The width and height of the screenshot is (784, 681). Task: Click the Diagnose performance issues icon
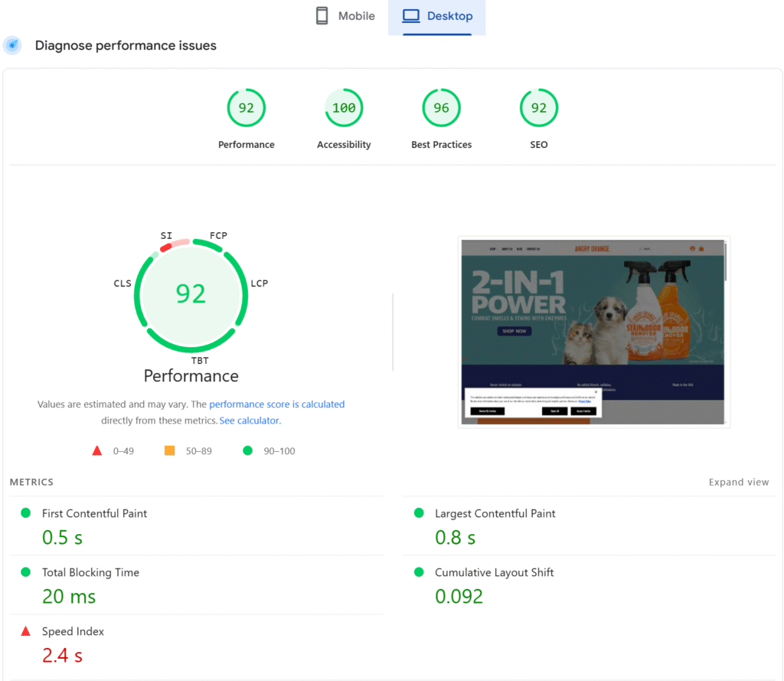point(12,45)
